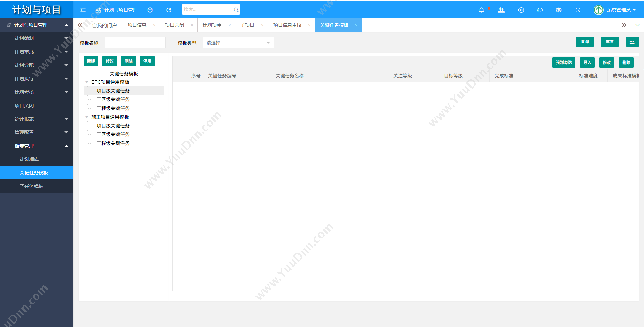644x327 pixels.
Task: Click the 查询 search button
Action: pyautogui.click(x=585, y=42)
